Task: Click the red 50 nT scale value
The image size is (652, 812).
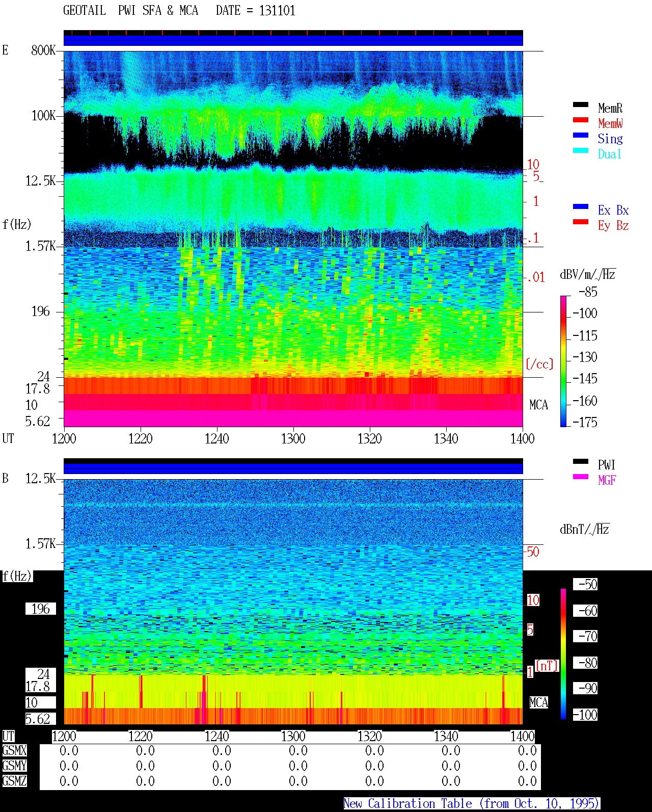Action: (533, 552)
